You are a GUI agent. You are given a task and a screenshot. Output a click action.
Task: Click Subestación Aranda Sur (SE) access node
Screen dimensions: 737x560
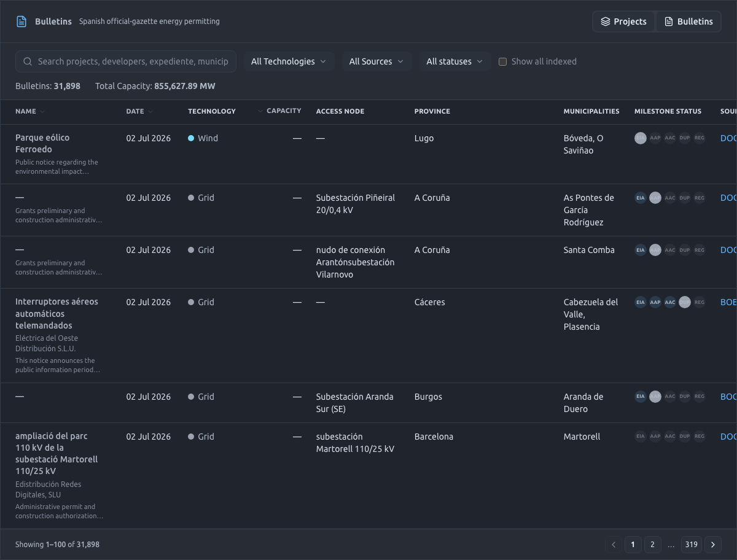coord(355,403)
